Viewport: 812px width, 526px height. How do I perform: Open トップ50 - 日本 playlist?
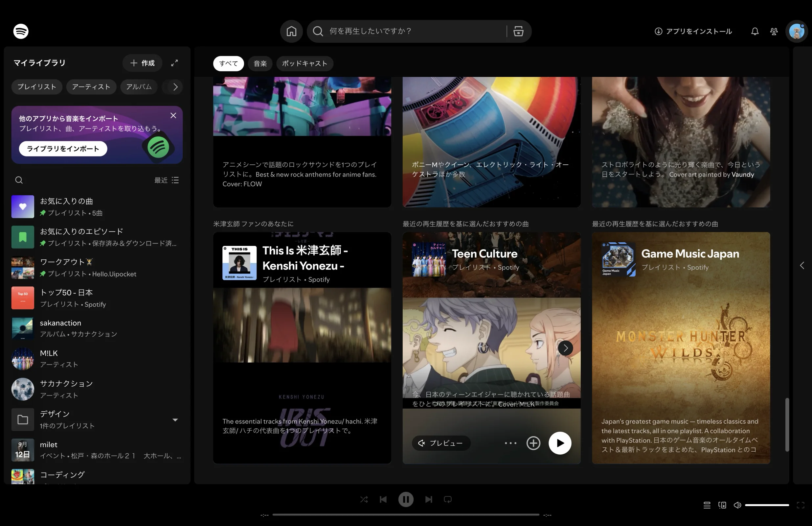pos(97,298)
